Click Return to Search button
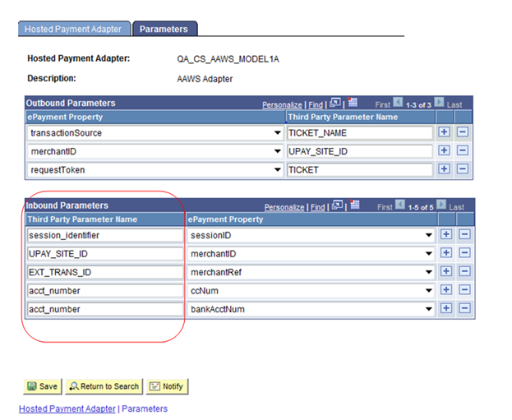 tap(104, 386)
